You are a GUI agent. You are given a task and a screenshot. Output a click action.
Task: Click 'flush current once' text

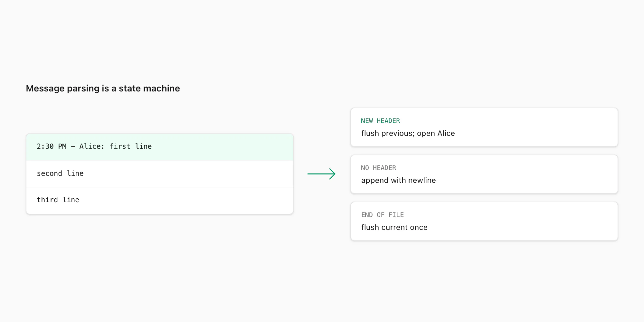pyautogui.click(x=394, y=227)
